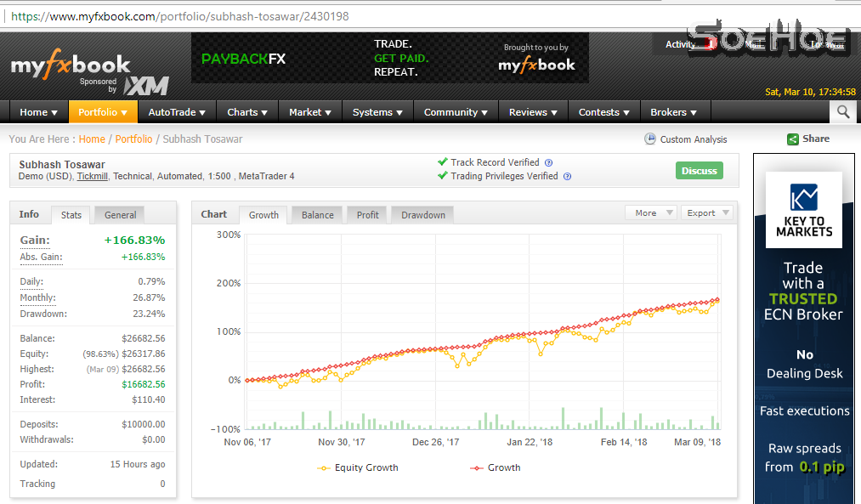Expand the Systems menu dropdown
This screenshot has height=504, width=861.
pos(377,111)
